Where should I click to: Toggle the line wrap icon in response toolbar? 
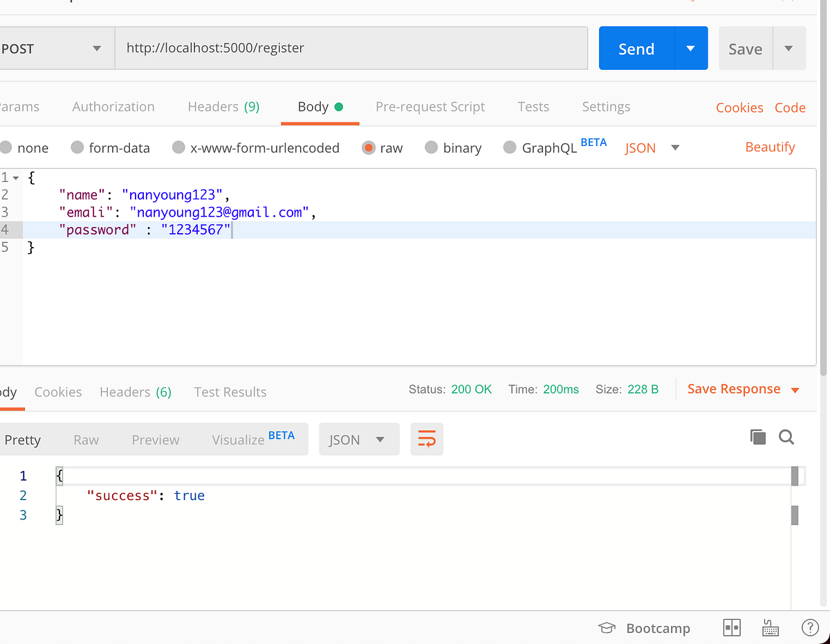427,439
